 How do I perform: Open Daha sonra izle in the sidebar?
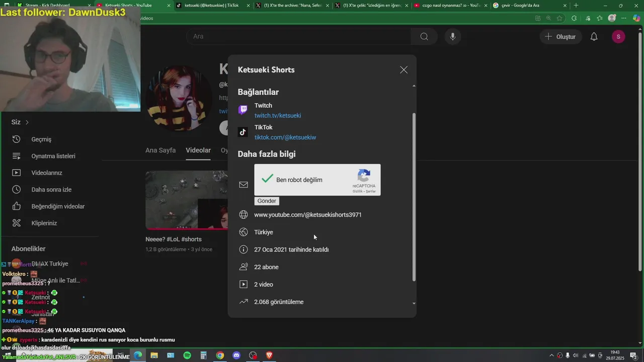click(x=50, y=190)
